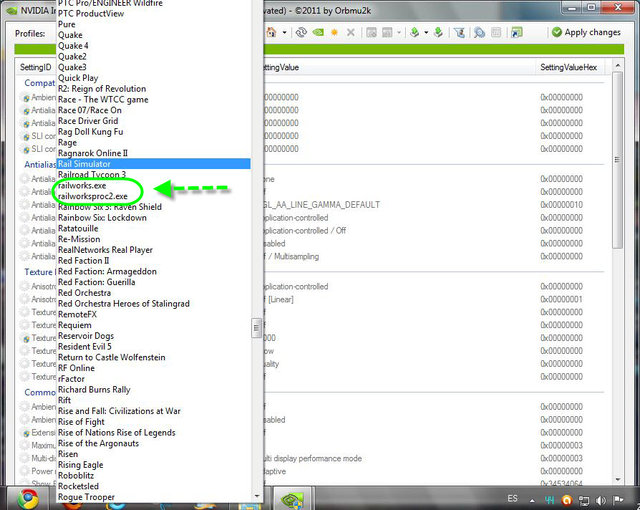Click the refresh arrows toolbar icon
The image size is (640, 510).
click(299, 32)
